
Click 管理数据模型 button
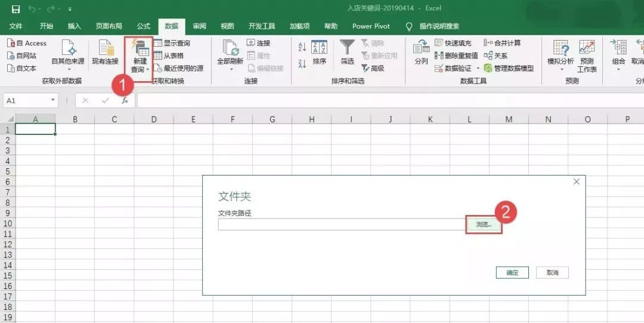coord(509,68)
